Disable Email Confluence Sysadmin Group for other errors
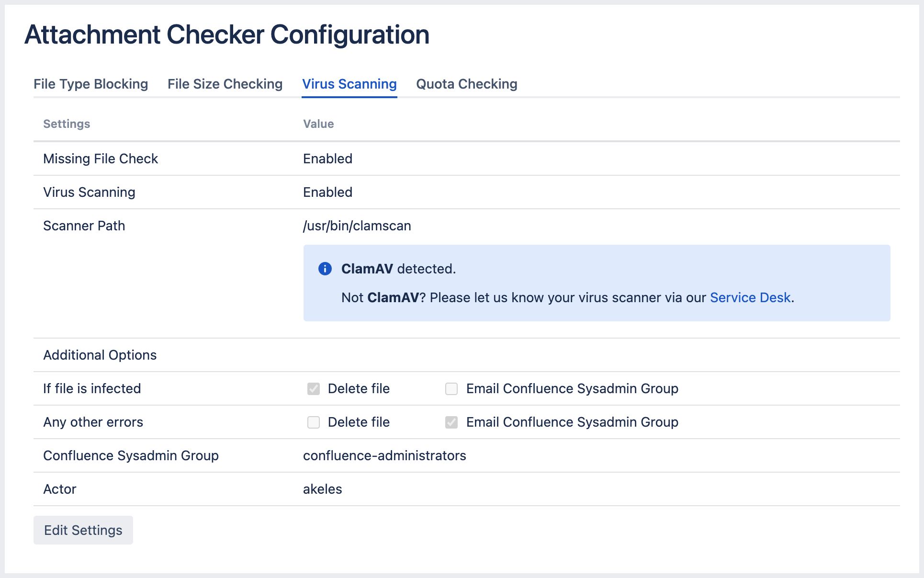 click(x=451, y=422)
